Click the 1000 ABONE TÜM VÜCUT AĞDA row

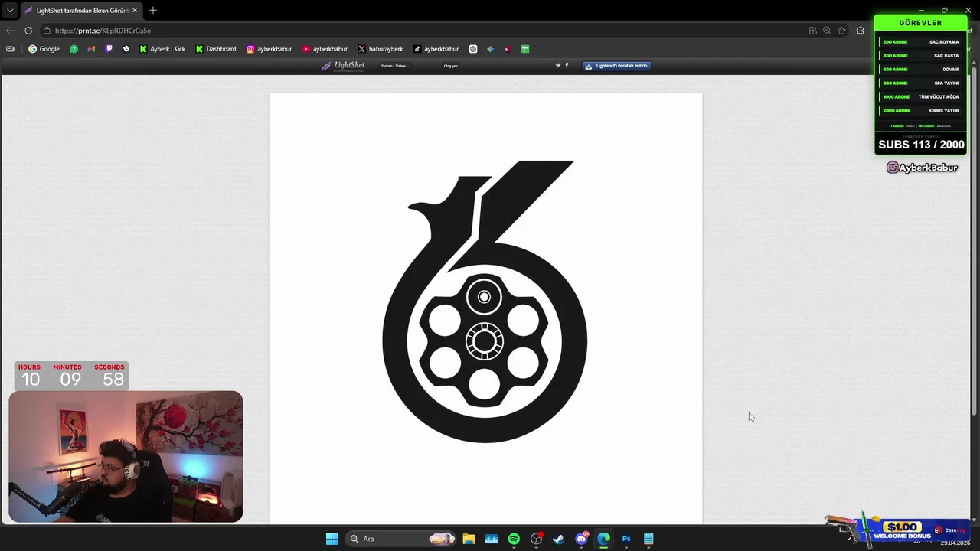[920, 97]
